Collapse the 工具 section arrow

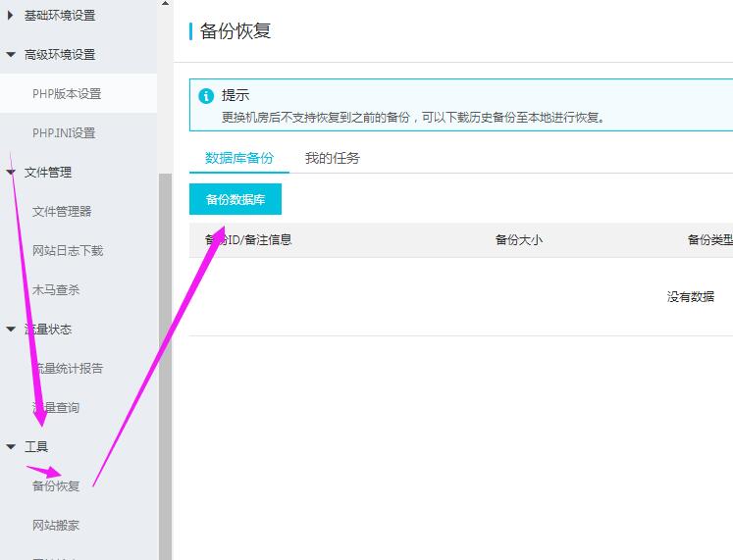coord(11,447)
